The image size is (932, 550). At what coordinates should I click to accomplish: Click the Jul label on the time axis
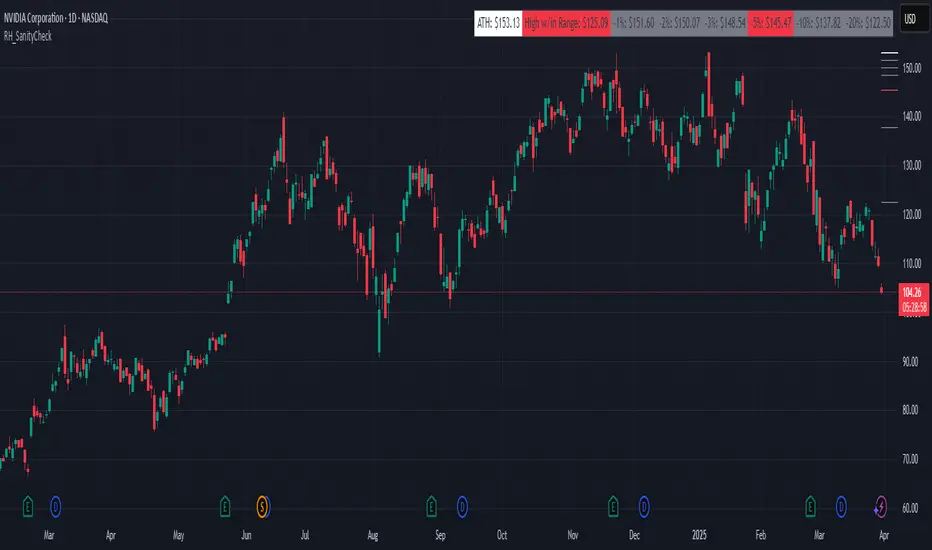pyautogui.click(x=305, y=535)
